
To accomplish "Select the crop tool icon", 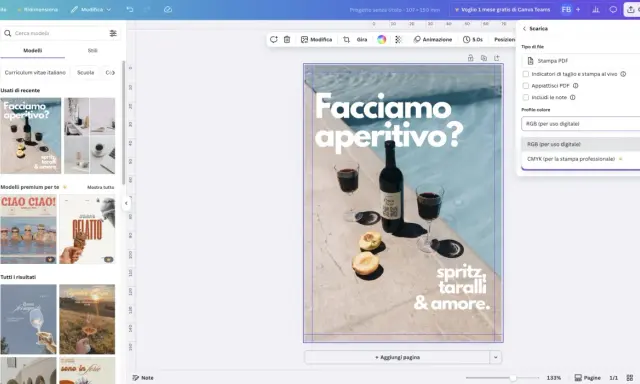I will [x=347, y=40].
